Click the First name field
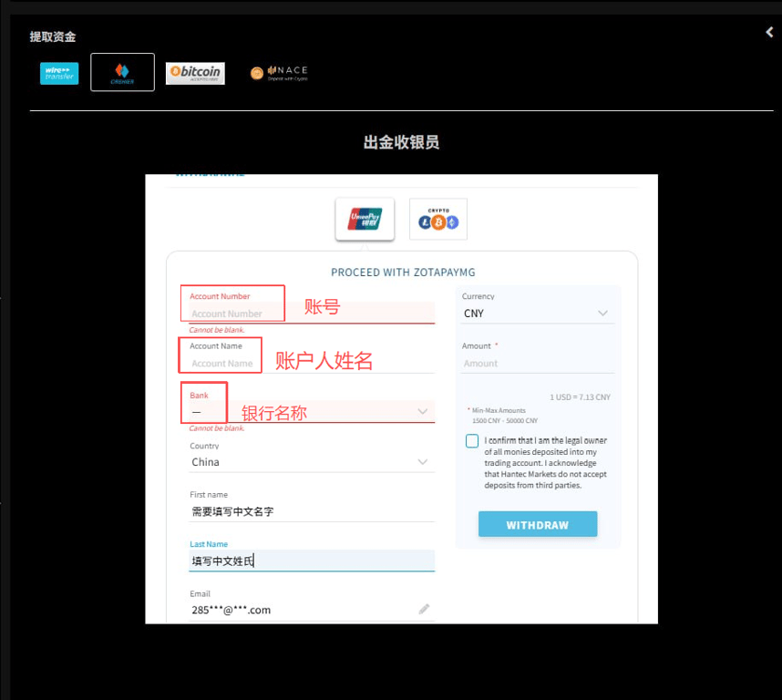This screenshot has height=700, width=782. (x=312, y=511)
